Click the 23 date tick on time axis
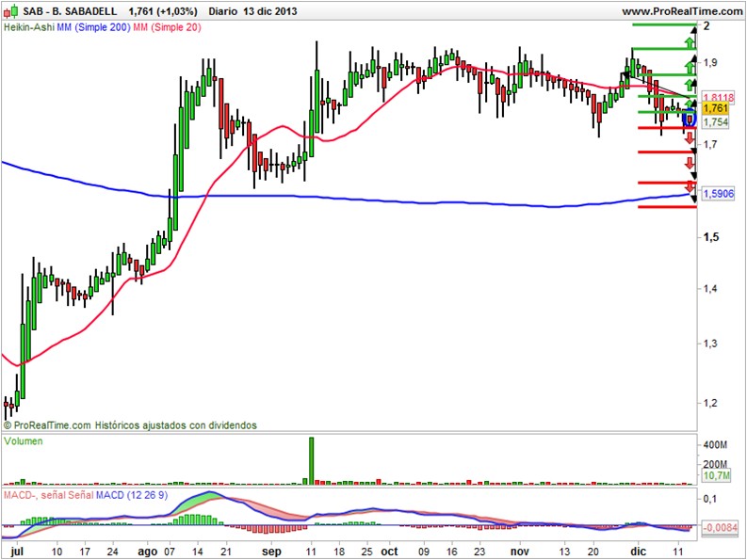 point(479,552)
